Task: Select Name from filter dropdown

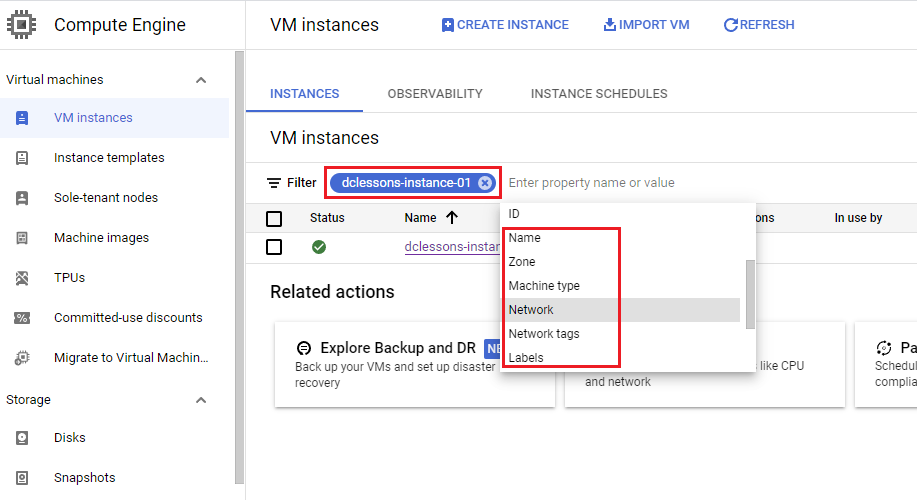Action: coord(621,238)
